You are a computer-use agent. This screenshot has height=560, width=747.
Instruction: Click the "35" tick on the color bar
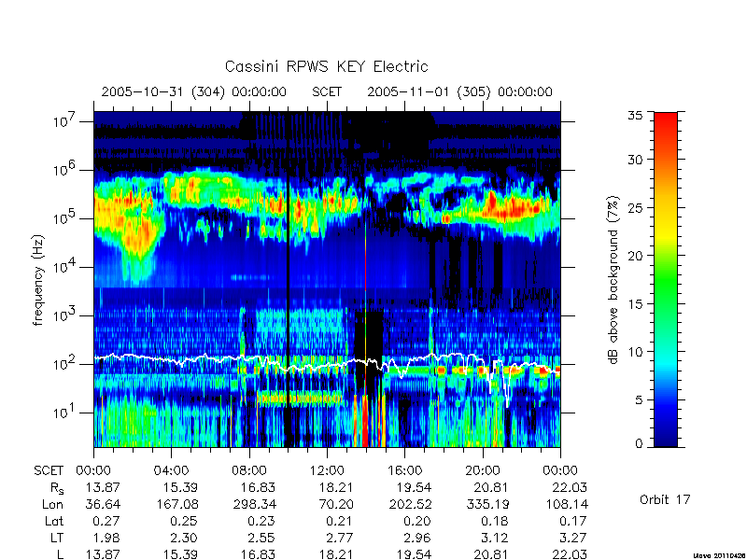coord(636,116)
